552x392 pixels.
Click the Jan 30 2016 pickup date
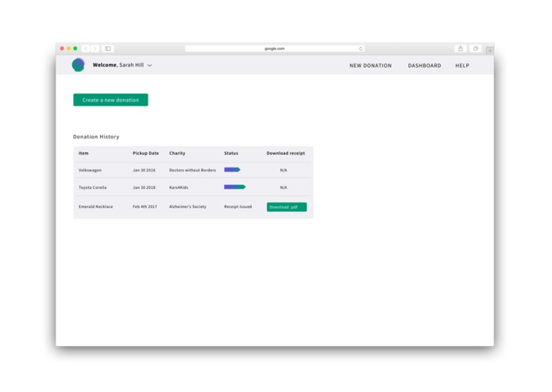click(144, 170)
